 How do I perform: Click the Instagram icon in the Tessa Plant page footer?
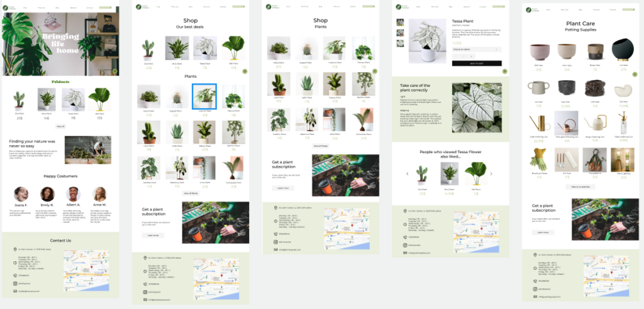[404, 245]
